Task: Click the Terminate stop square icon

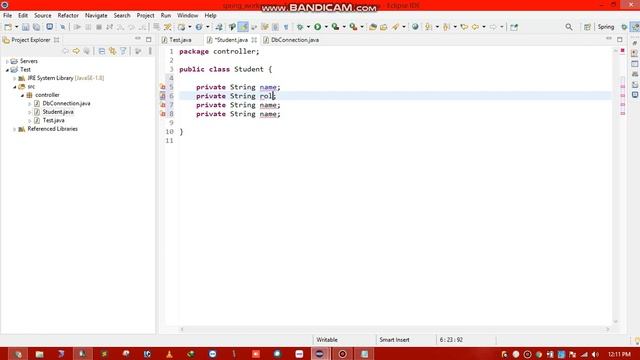Action: click(99, 27)
